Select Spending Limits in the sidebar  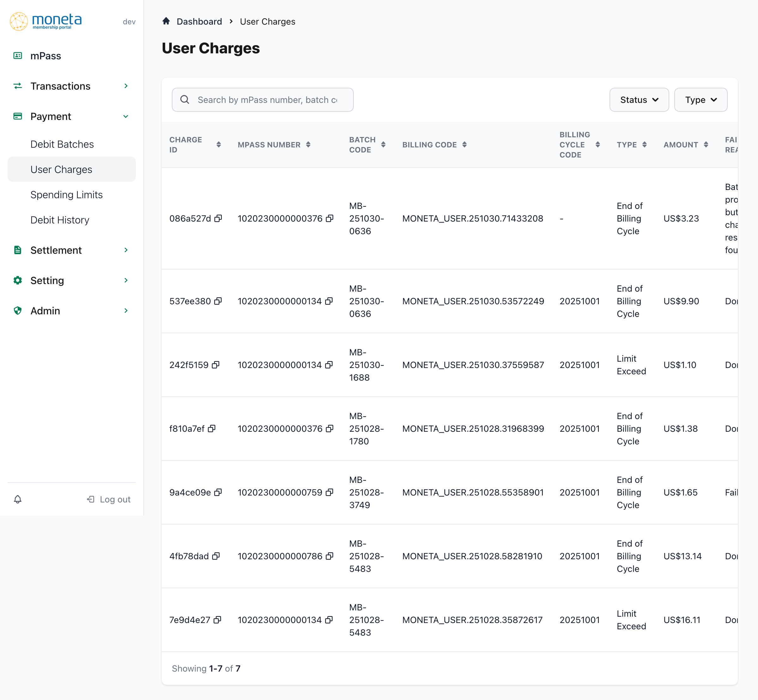[66, 194]
